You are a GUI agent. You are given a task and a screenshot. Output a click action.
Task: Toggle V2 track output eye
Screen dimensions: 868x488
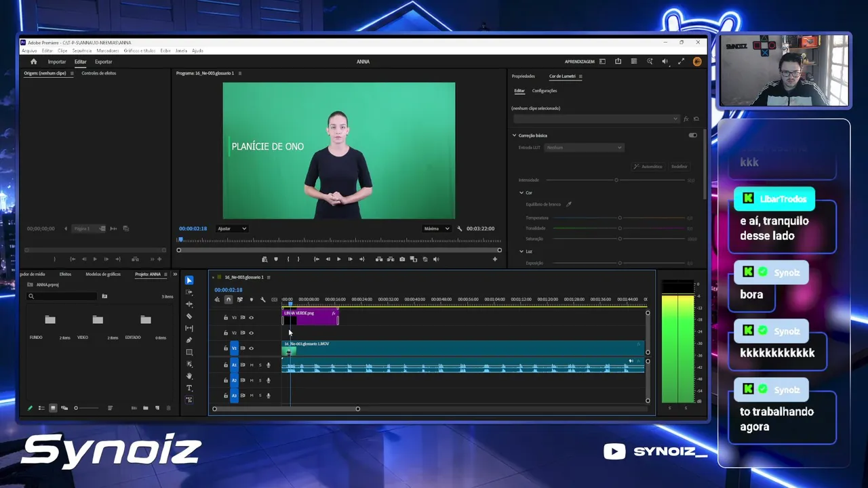(251, 333)
